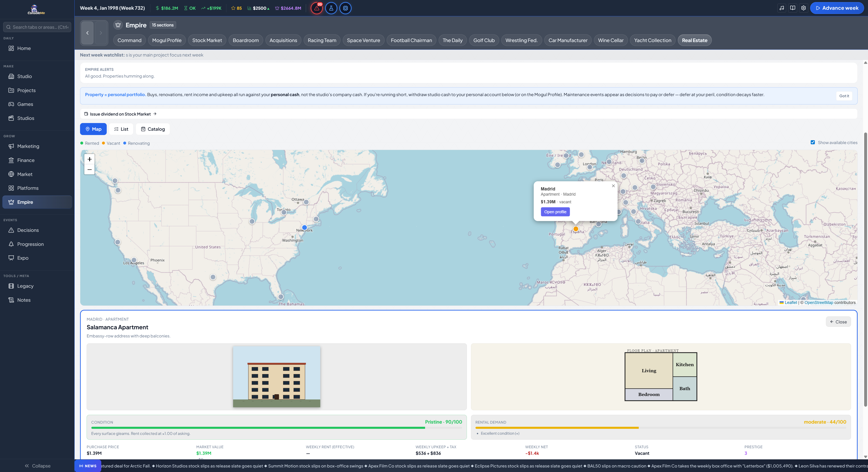This screenshot has width=868, height=472.
Task: Click the chip processor icon in top bar
Action: click(x=345, y=8)
